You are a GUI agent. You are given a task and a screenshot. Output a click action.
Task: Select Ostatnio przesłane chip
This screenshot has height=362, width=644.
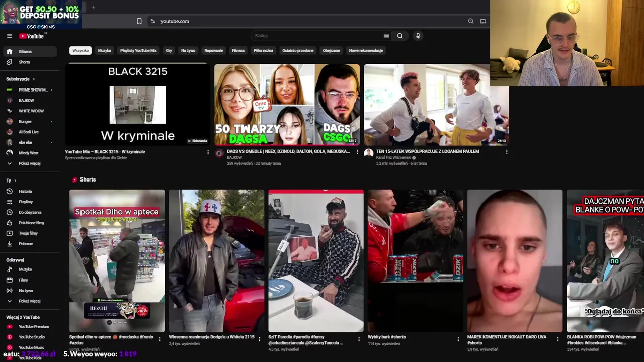point(298,51)
